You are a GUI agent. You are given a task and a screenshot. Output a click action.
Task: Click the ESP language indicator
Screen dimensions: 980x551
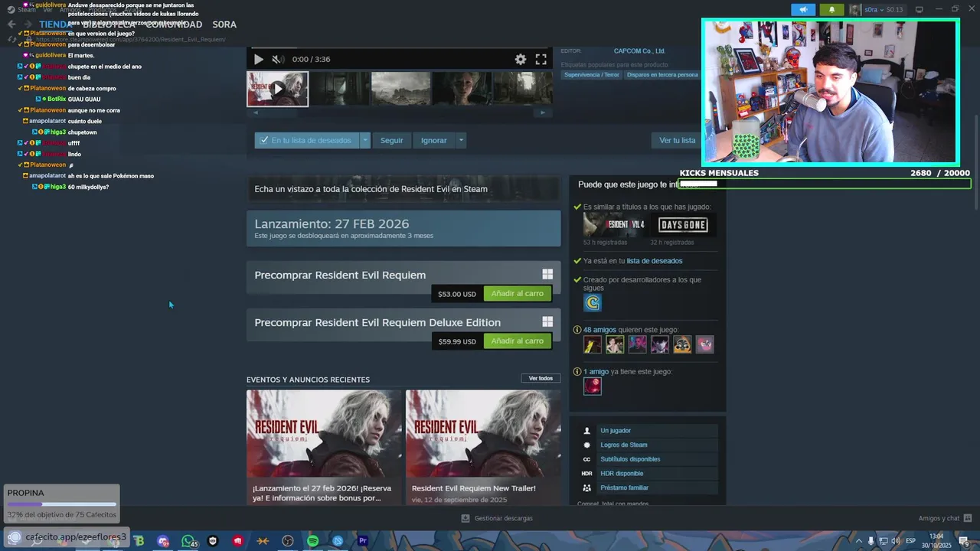[911, 541]
